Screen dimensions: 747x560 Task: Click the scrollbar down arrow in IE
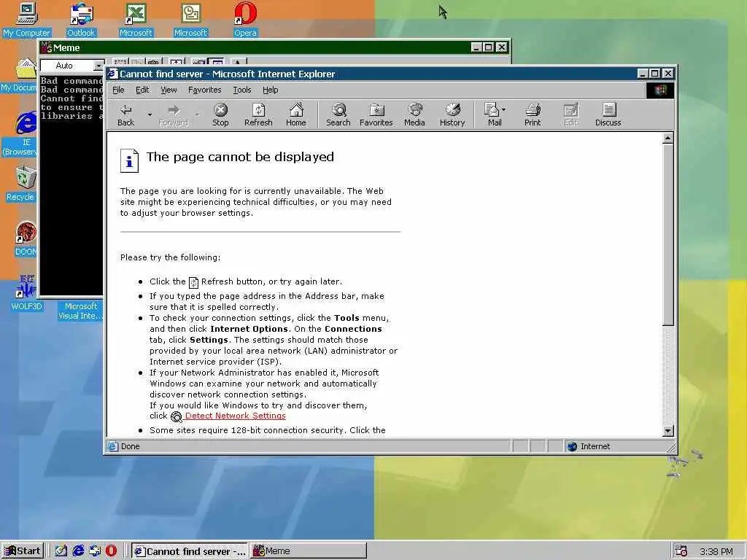pyautogui.click(x=668, y=430)
